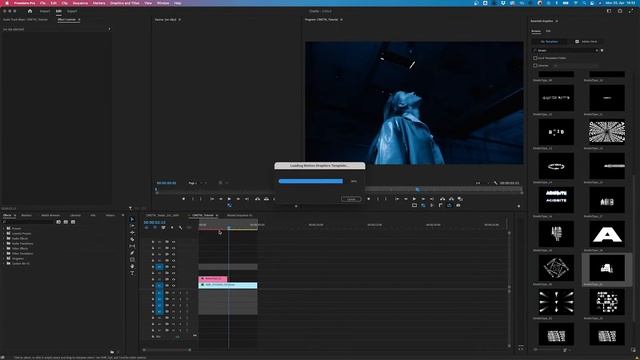Click New Custom Bin icon in Effects panel
This screenshot has width=640, height=360.
112,352
